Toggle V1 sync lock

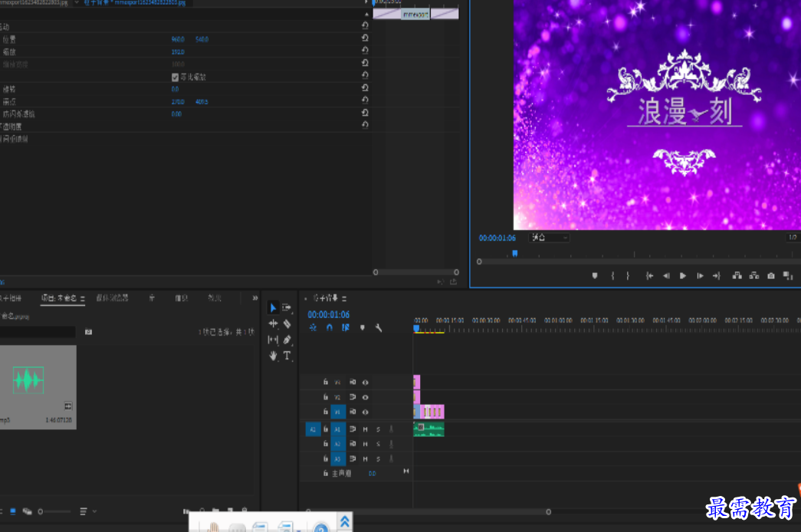(x=353, y=412)
